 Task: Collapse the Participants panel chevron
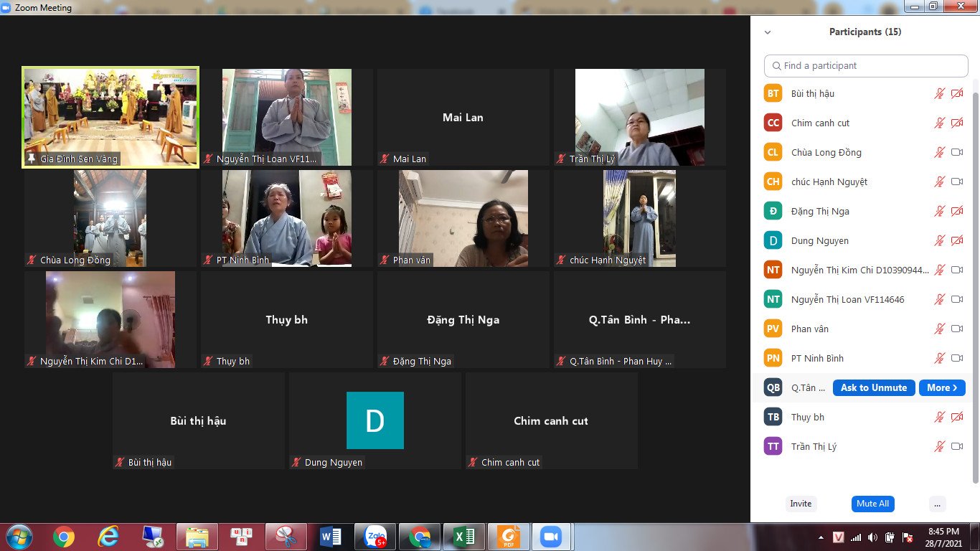click(768, 32)
